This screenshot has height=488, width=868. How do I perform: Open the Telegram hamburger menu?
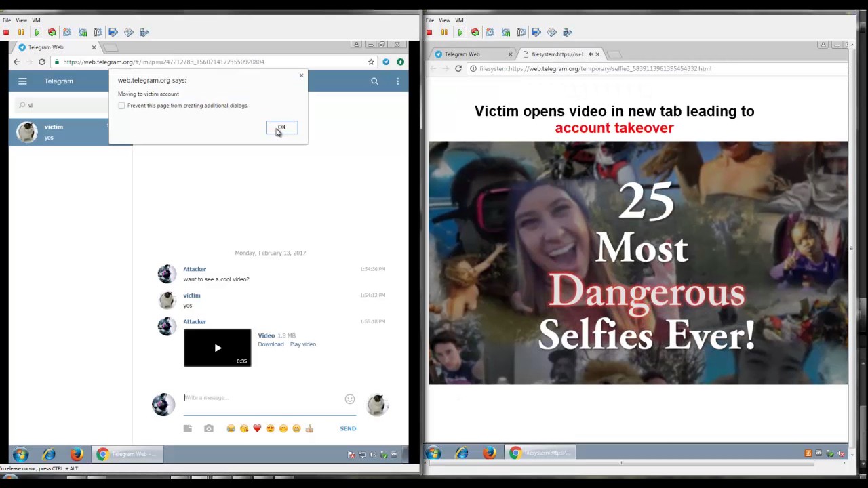(x=22, y=81)
